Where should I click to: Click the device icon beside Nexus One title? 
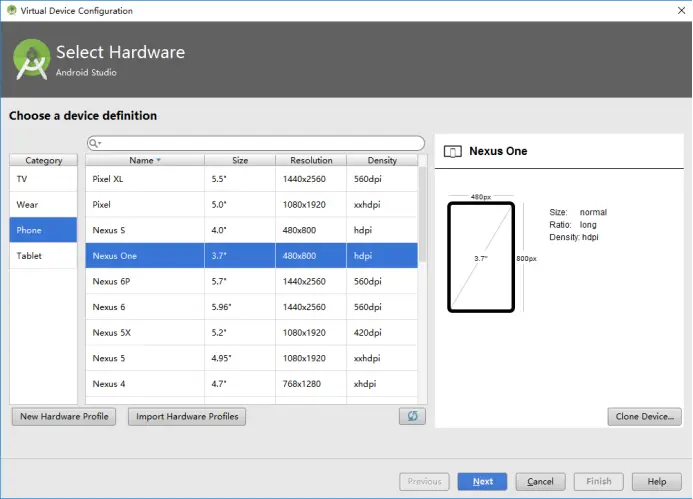[x=453, y=152]
